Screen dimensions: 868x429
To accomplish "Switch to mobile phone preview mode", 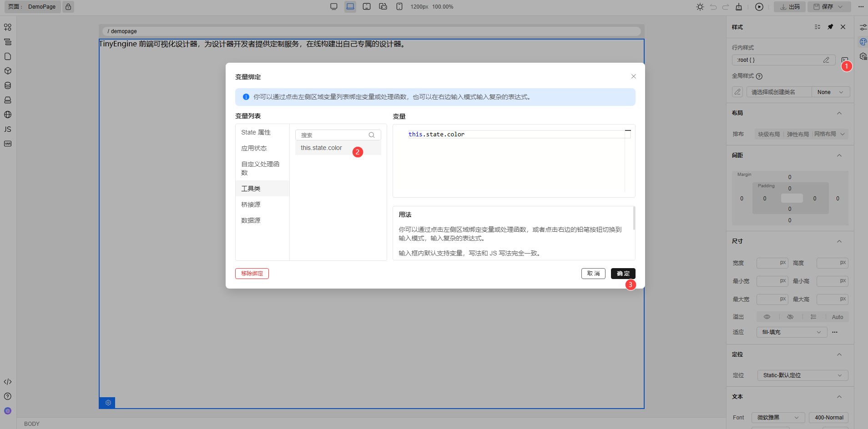I will [x=399, y=6].
